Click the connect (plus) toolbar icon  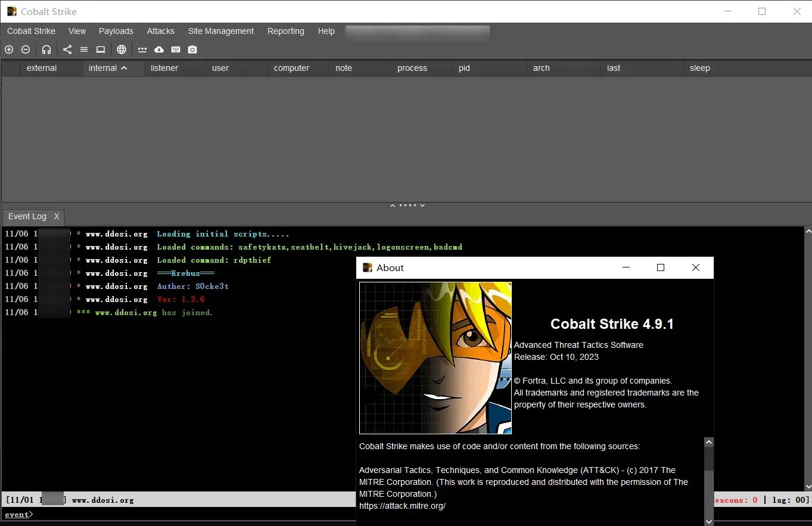tap(9, 49)
